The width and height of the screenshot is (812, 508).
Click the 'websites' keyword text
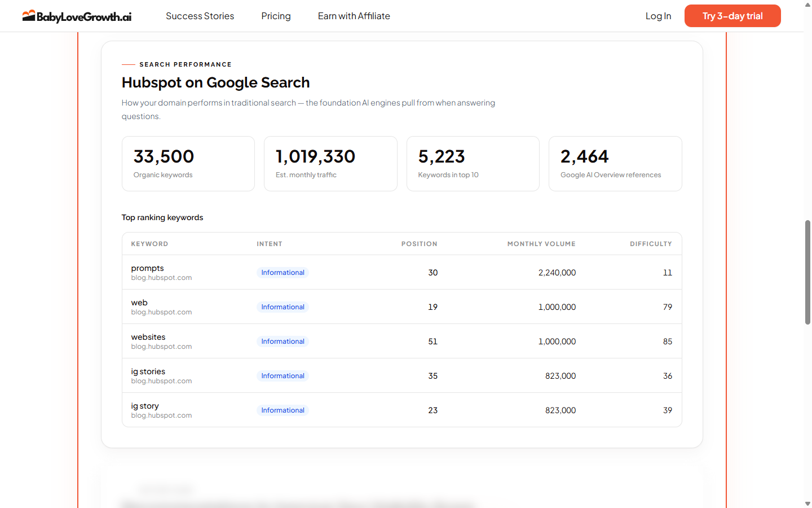tap(148, 337)
